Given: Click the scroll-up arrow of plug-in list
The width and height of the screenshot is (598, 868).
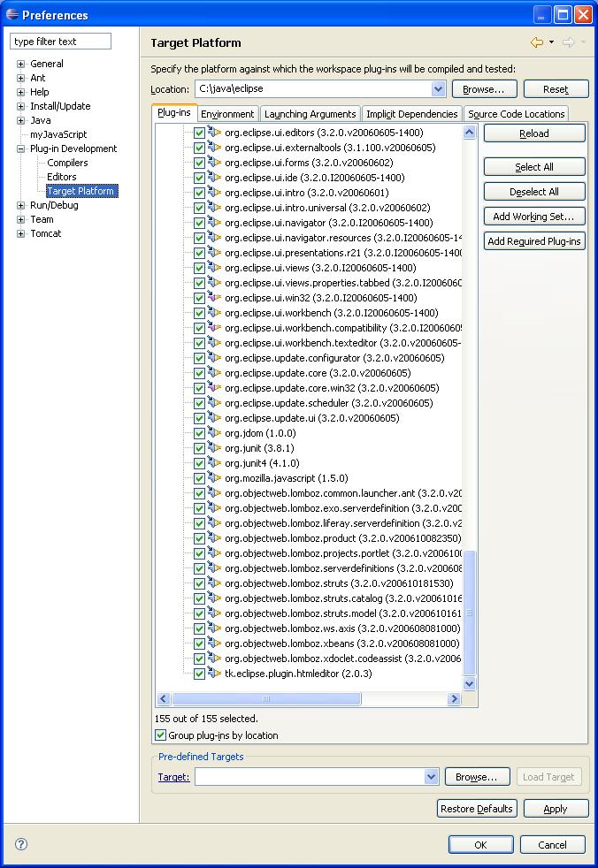Looking at the screenshot, I should pos(469,132).
